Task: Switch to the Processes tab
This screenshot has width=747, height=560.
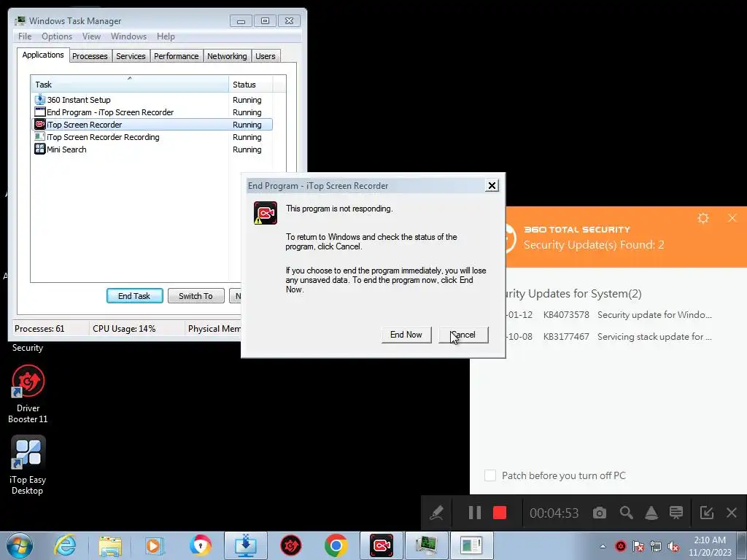Action: [90, 56]
